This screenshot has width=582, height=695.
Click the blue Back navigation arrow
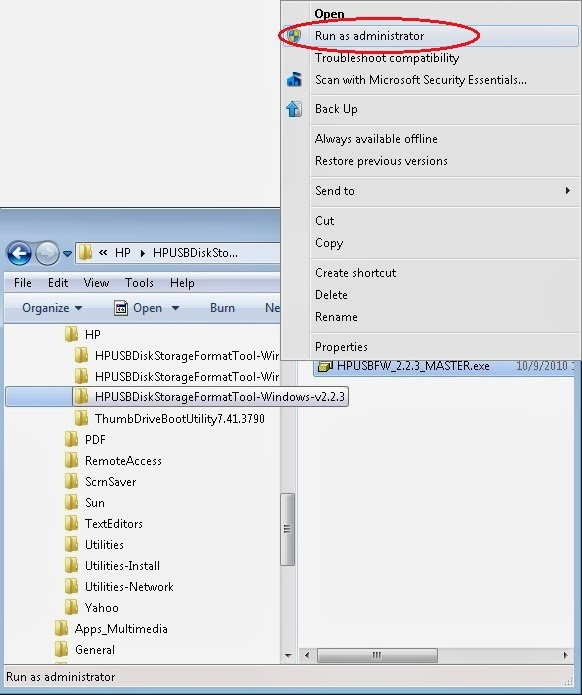(x=19, y=254)
